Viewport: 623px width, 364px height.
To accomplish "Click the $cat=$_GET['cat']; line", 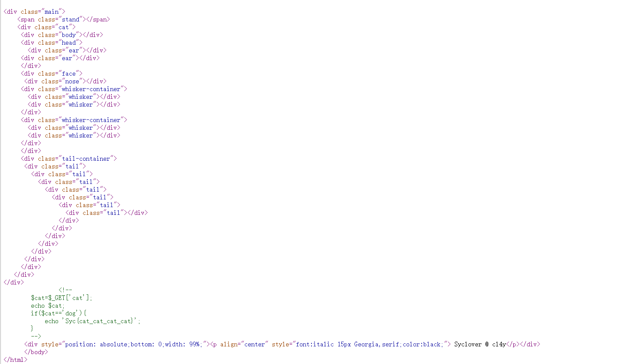I will click(x=62, y=298).
